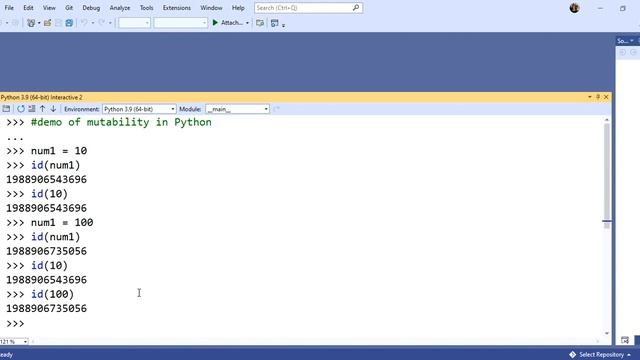Click the notification icon at bottom right corner
Viewport: 640px width, 360px height.
click(x=625, y=340)
